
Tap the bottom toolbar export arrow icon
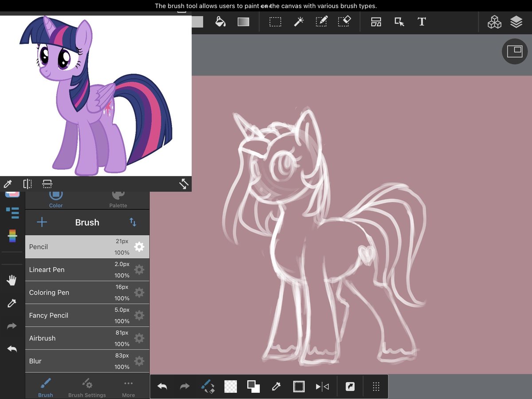[x=350, y=387]
